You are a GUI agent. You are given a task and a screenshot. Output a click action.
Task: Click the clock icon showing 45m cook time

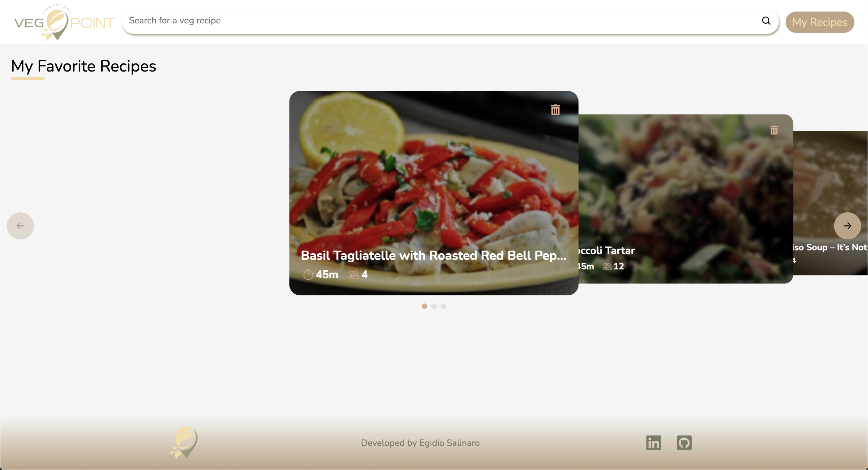coord(308,274)
